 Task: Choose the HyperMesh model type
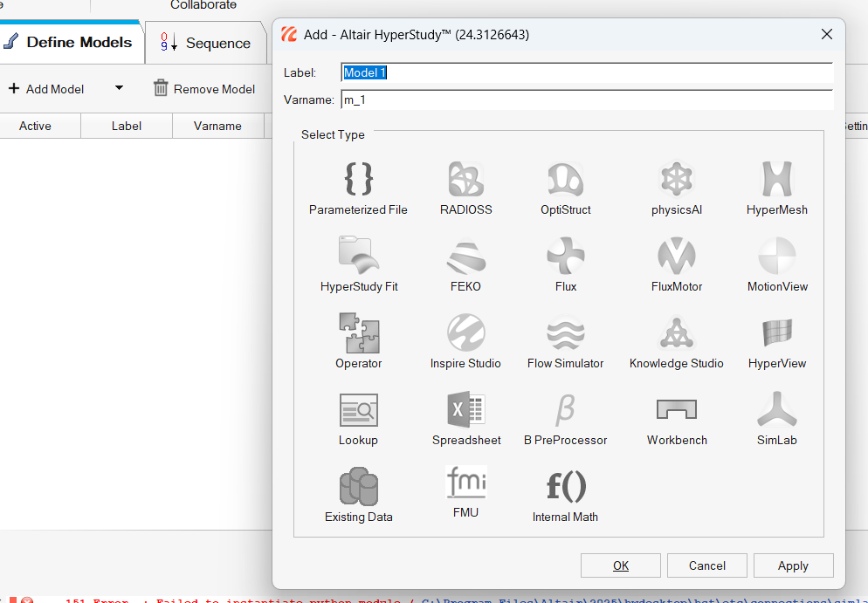pos(776,188)
